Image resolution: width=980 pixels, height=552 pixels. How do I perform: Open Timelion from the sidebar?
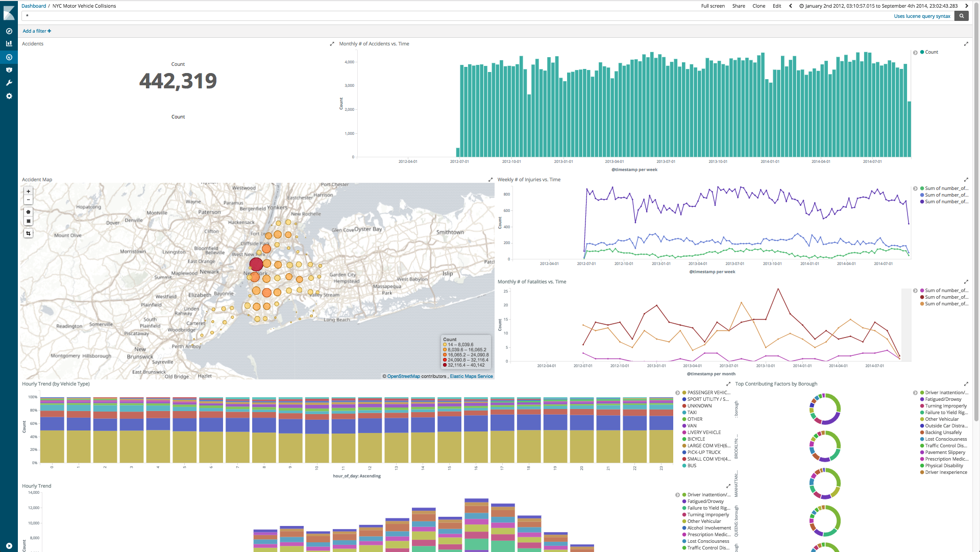tap(9, 70)
